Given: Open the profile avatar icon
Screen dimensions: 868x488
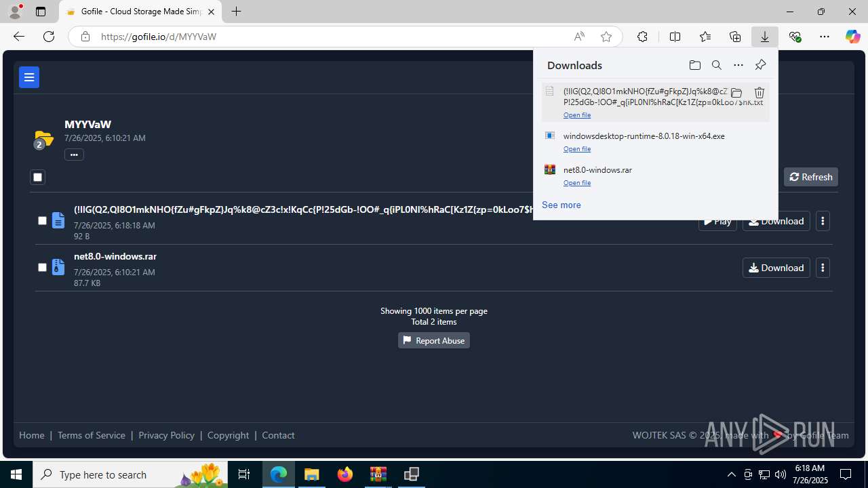Looking at the screenshot, I should click(15, 12).
